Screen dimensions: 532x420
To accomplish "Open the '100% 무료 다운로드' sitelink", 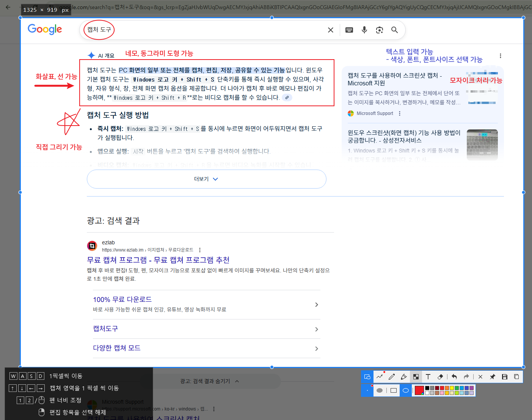I will pyautogui.click(x=122, y=299).
